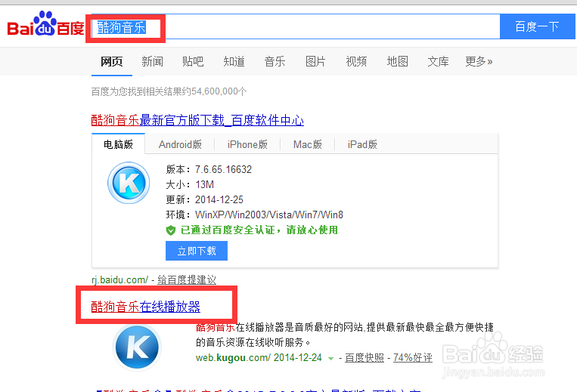This screenshot has width=577, height=392.
Task: Click the Kugou logo thumbnail of online player
Action: pyautogui.click(x=137, y=347)
